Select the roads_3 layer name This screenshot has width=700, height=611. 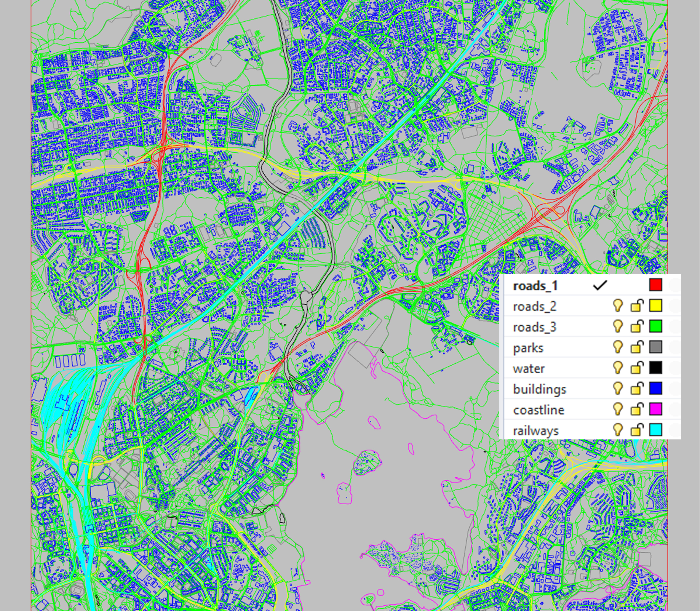click(x=535, y=327)
